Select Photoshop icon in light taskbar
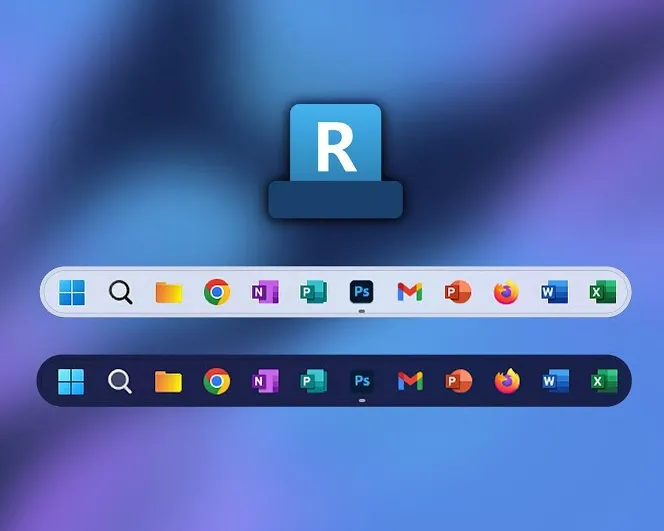This screenshot has width=664, height=531. tap(362, 291)
